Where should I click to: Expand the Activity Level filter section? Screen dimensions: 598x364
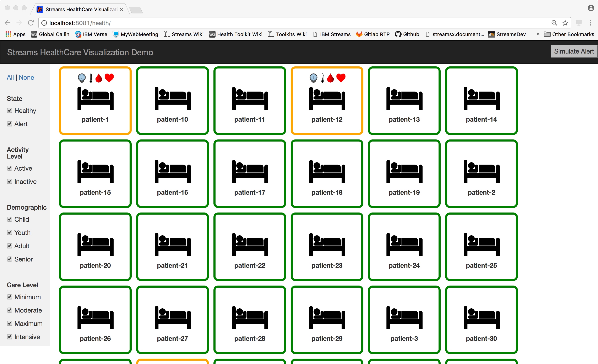[18, 153]
